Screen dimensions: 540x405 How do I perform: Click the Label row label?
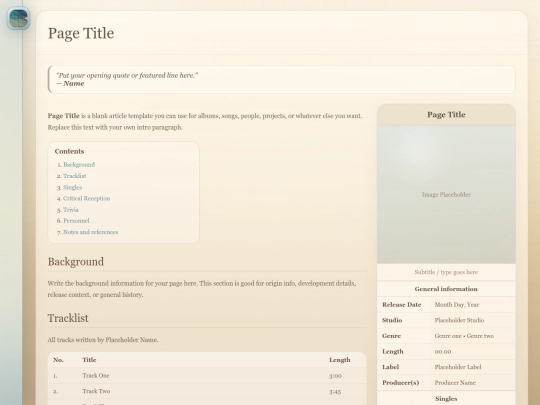click(391, 367)
